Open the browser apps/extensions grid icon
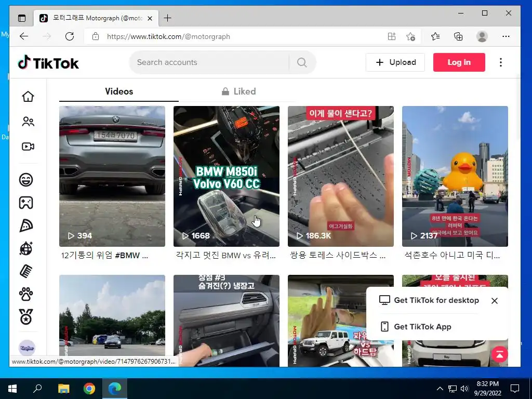Screen dimensions: 532x399 tap(392, 36)
